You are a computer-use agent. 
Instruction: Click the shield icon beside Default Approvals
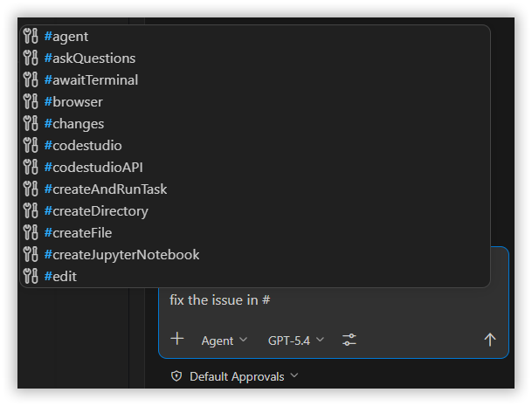pyautogui.click(x=176, y=376)
